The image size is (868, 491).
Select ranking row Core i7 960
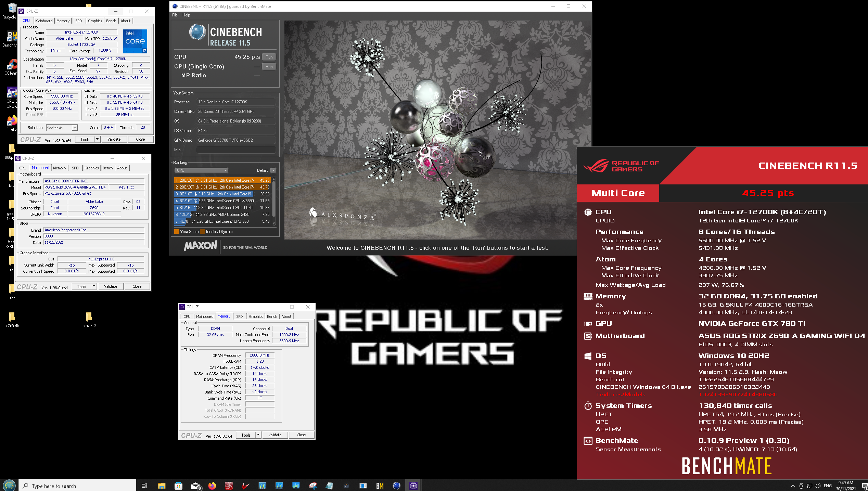point(222,221)
